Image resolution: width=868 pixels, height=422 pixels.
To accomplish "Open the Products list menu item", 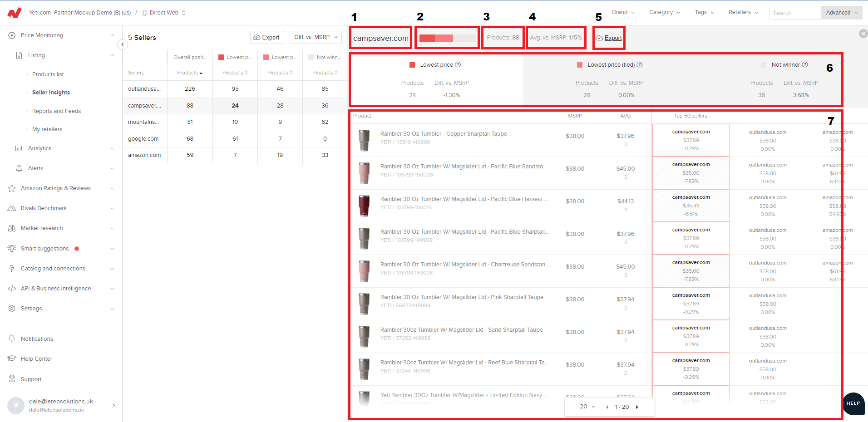I will [x=48, y=74].
